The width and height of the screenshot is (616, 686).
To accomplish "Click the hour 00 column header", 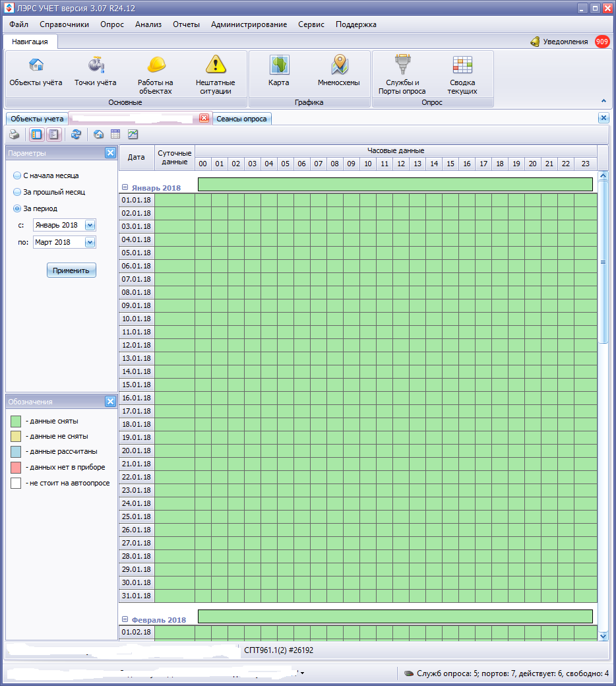I will 203,164.
